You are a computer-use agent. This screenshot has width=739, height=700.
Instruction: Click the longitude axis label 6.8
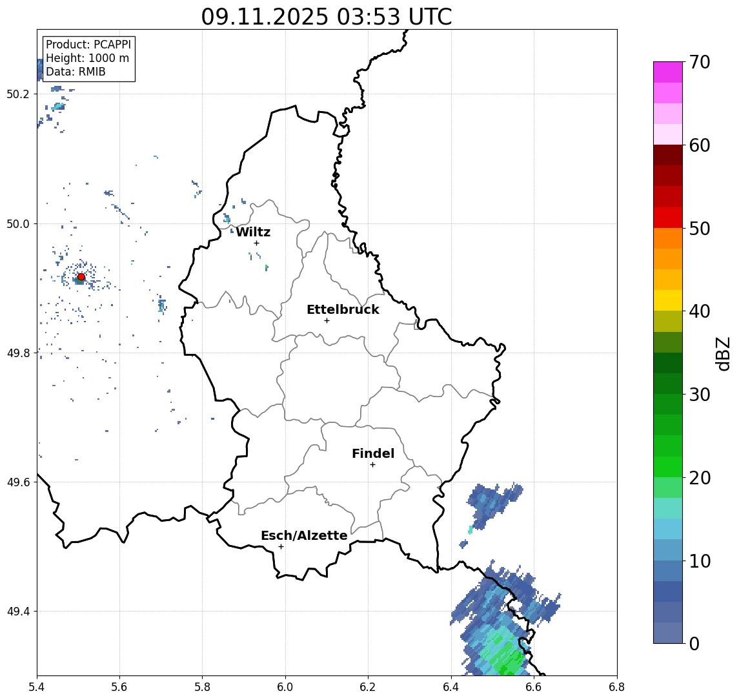(x=616, y=687)
